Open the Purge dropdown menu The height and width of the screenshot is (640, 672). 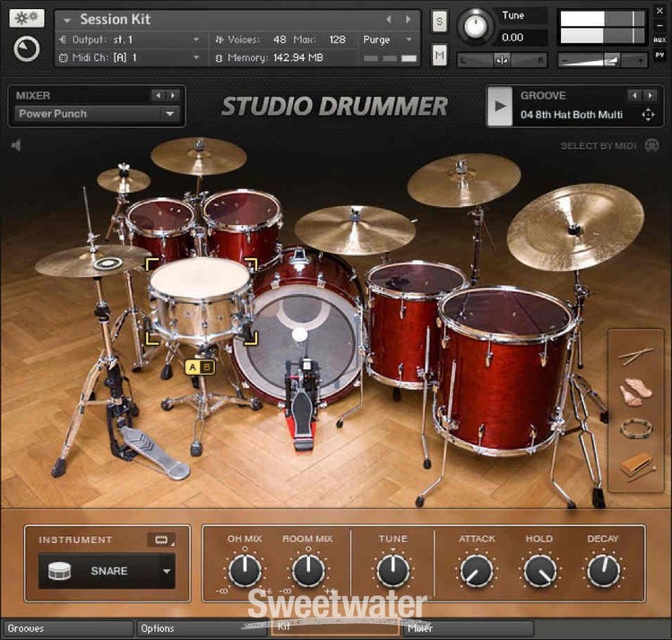[x=389, y=39]
